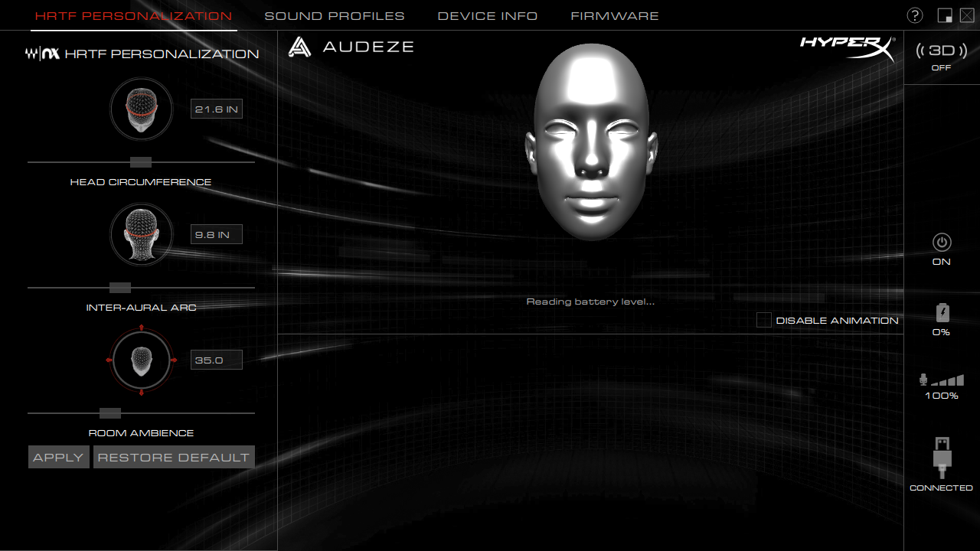Click the microphone volume level icon
980x551 pixels.
942,380
